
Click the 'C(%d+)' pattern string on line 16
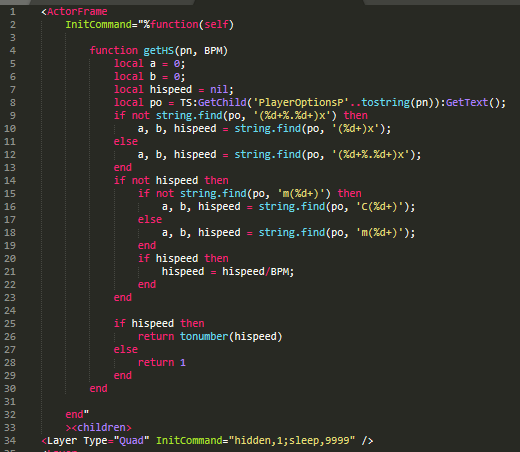pyautogui.click(x=380, y=207)
